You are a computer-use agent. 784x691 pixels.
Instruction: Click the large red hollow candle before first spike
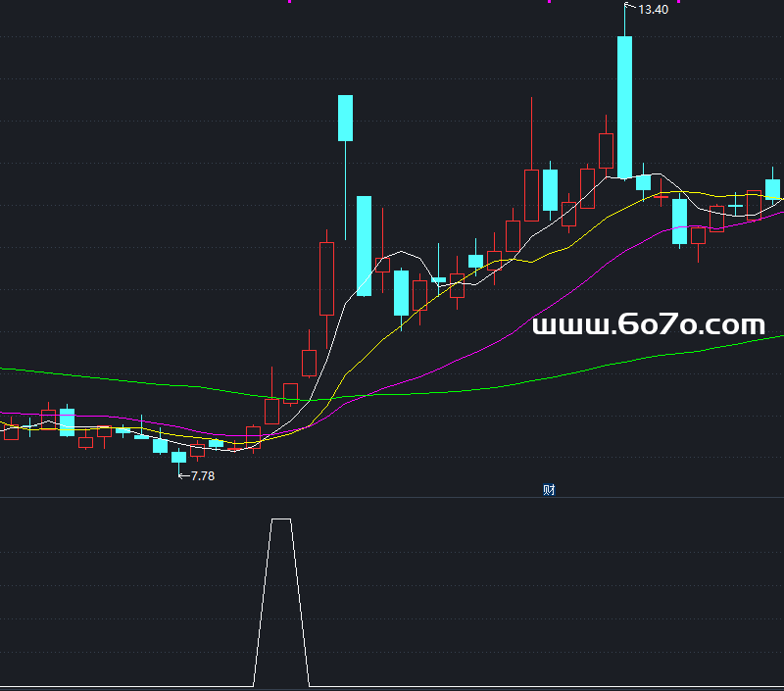[x=326, y=278]
